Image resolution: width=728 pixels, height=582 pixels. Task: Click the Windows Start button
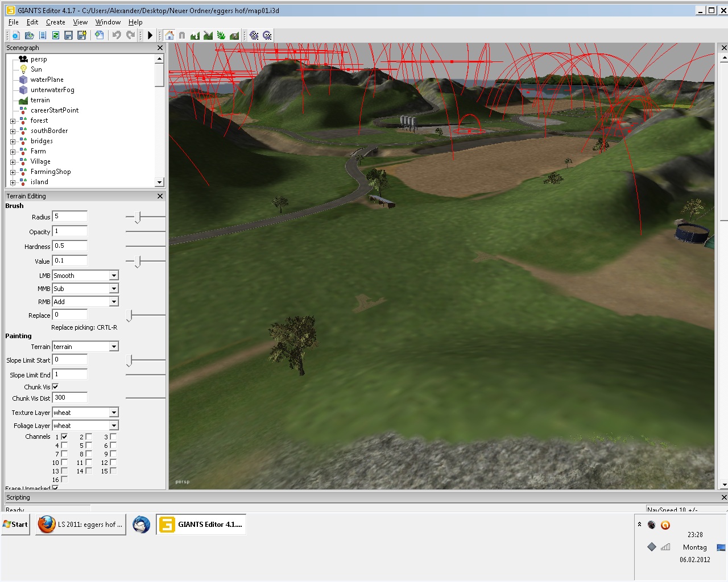coord(15,525)
